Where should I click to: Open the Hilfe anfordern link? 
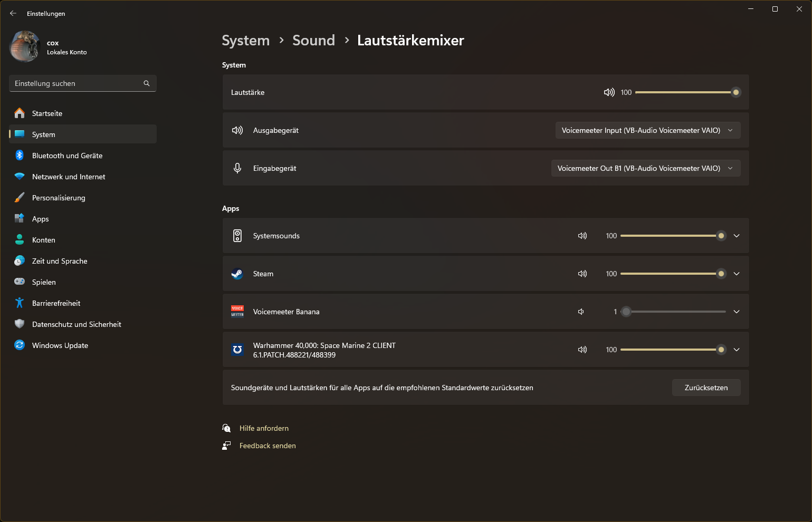264,428
